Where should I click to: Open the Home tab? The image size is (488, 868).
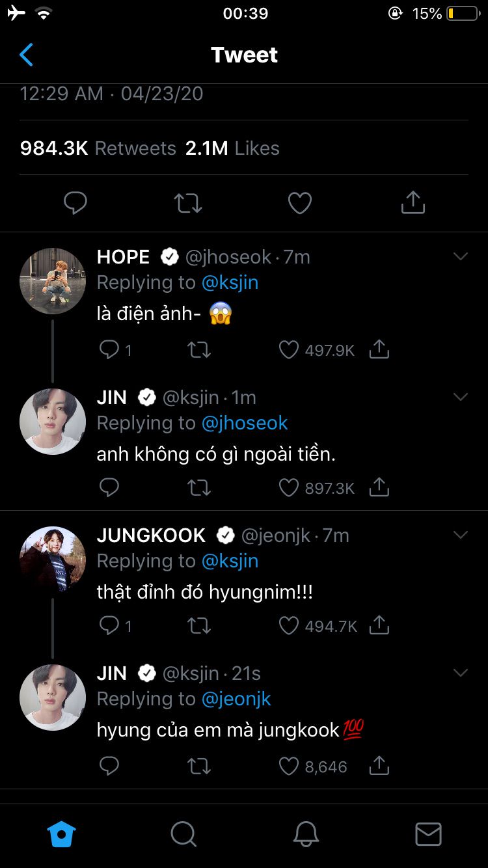pos(62,834)
